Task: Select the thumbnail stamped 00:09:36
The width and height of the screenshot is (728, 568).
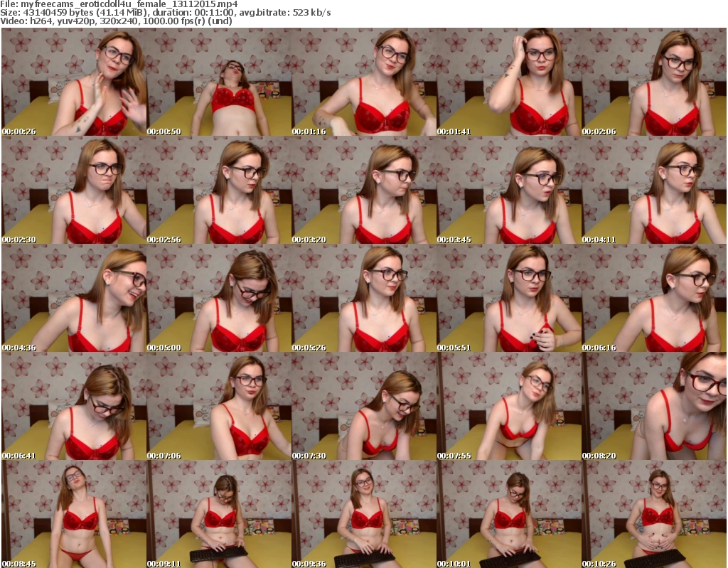Action: [x=364, y=514]
